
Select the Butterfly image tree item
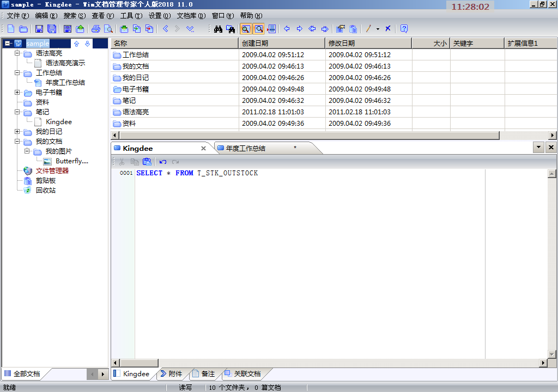pyautogui.click(x=71, y=161)
